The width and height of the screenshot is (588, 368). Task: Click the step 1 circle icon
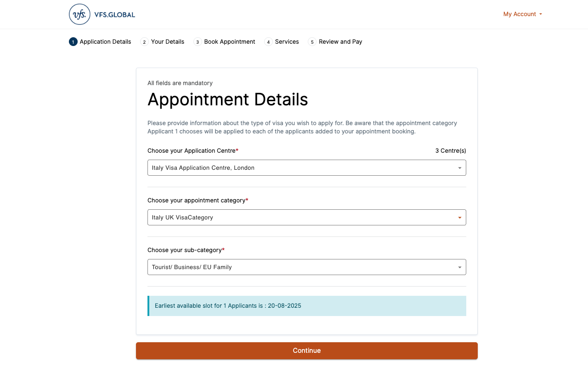point(73,41)
